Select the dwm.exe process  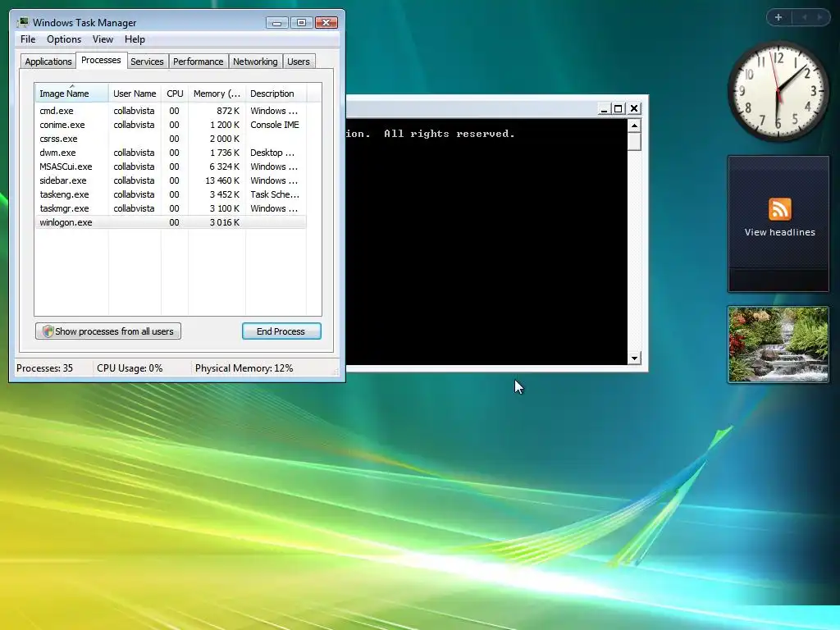click(x=171, y=153)
